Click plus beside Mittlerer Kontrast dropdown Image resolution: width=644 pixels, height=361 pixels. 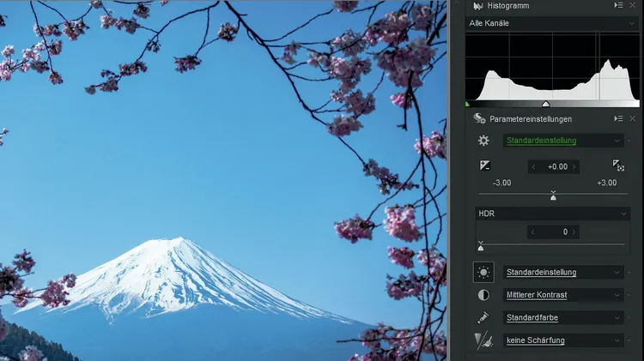[x=629, y=295]
